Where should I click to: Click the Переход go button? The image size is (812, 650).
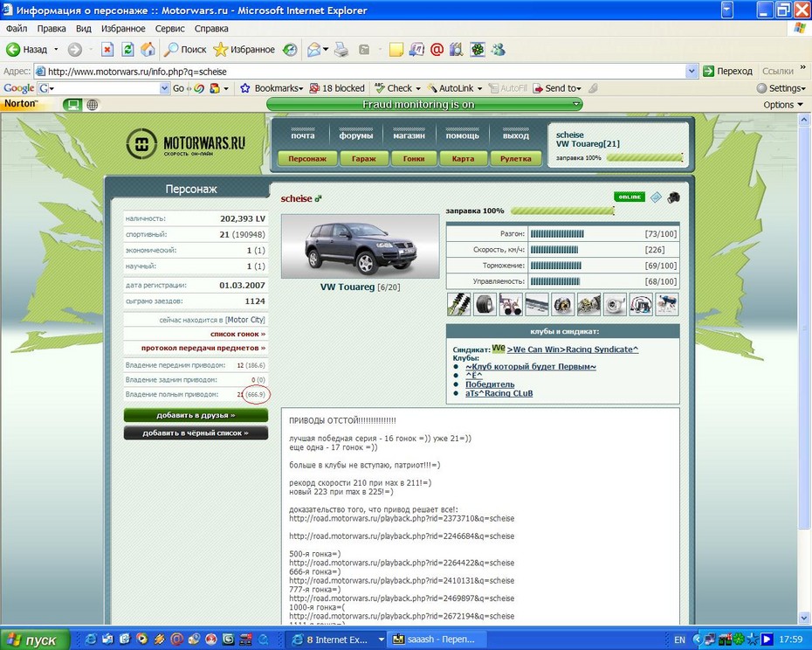pyautogui.click(x=727, y=71)
